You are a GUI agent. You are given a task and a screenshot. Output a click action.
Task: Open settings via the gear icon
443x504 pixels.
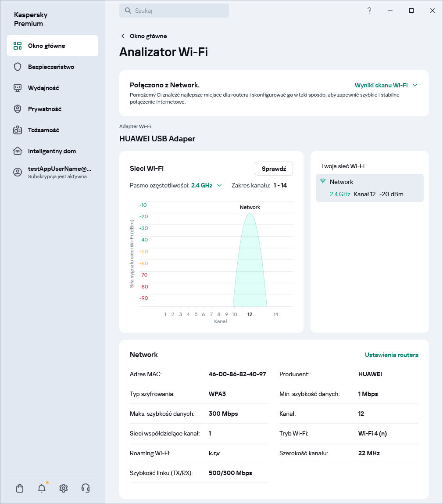64,488
